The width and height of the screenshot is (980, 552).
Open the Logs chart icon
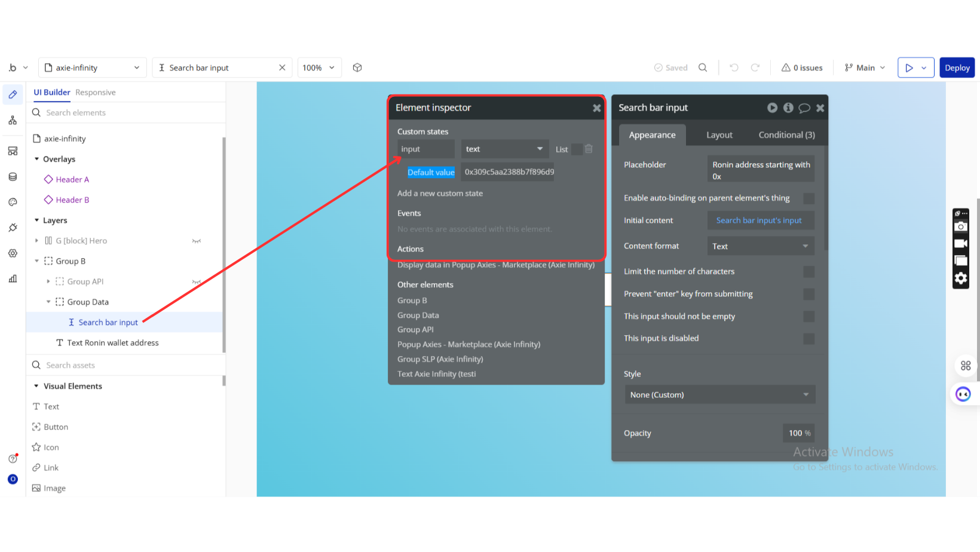pos(13,279)
